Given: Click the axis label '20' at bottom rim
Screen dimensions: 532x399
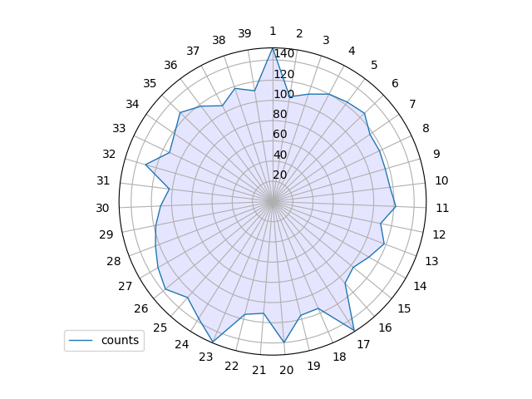Looking at the screenshot, I should (286, 370).
